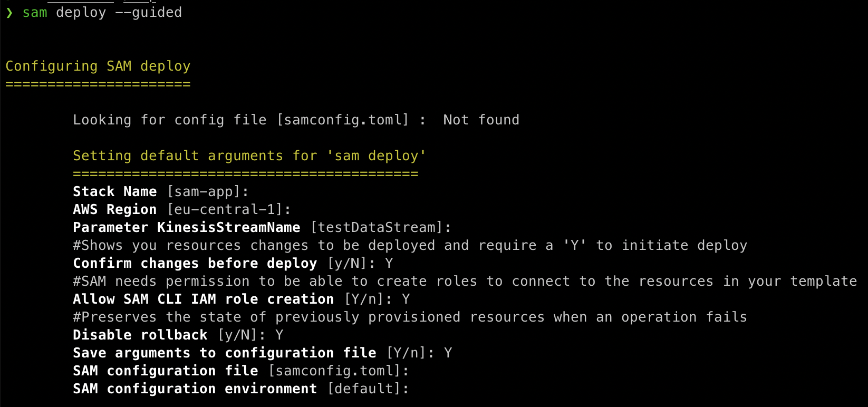Image resolution: width=868 pixels, height=407 pixels.
Task: Click the 'Confirm changes before deploy' prompt
Action: [195, 264]
